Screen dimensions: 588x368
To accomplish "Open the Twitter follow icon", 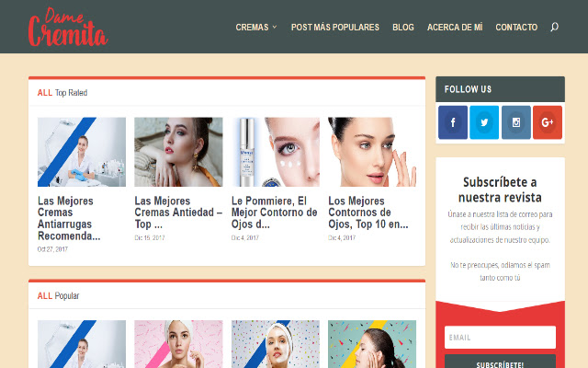I will (x=484, y=122).
